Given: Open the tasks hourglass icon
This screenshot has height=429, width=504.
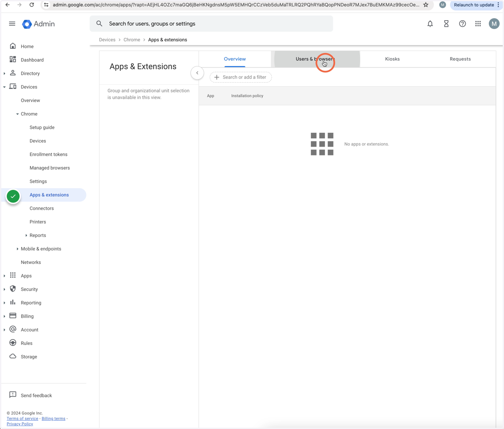Looking at the screenshot, I should pos(446,24).
